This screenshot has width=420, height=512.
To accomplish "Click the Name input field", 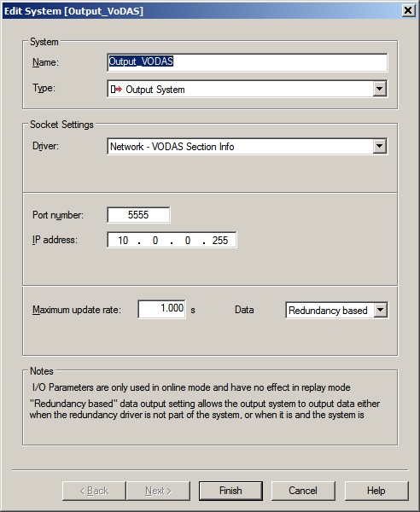I will (x=248, y=62).
